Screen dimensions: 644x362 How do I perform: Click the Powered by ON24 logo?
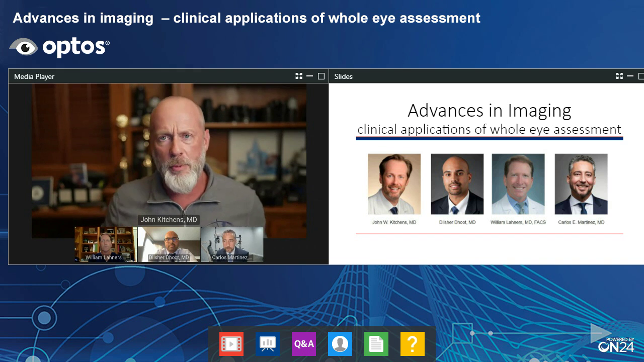tap(616, 344)
